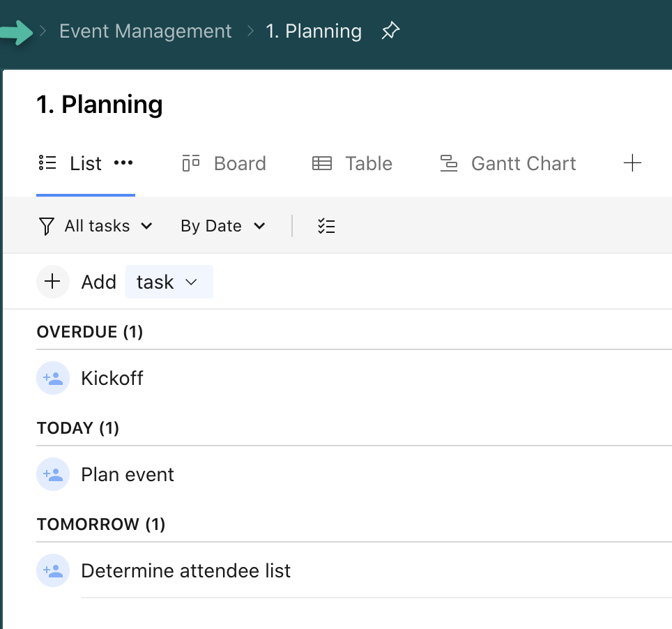
Task: Open the All tasks filter dropdown
Action: pos(96,226)
